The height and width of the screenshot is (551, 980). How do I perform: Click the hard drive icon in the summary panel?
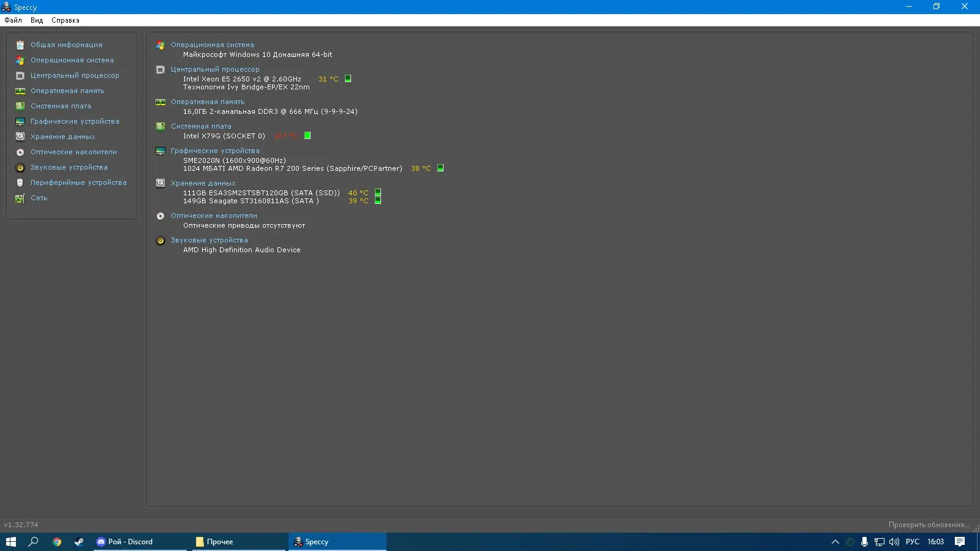tap(160, 183)
